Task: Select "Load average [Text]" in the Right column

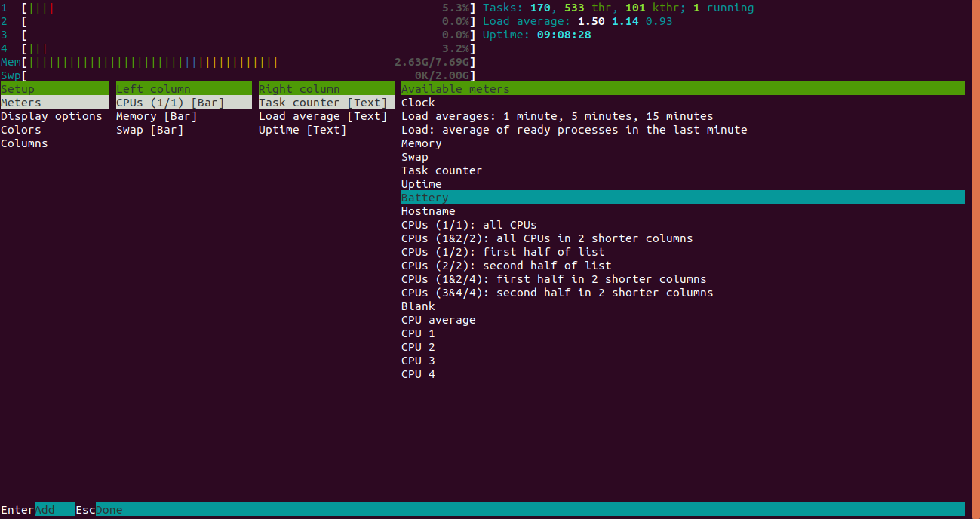Action: tap(322, 115)
